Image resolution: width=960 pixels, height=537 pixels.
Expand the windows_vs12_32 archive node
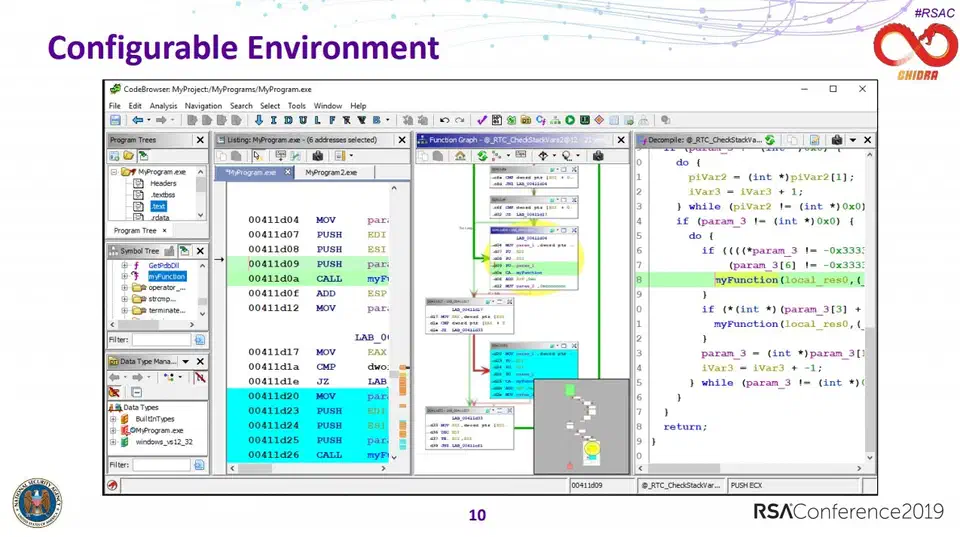point(113,441)
